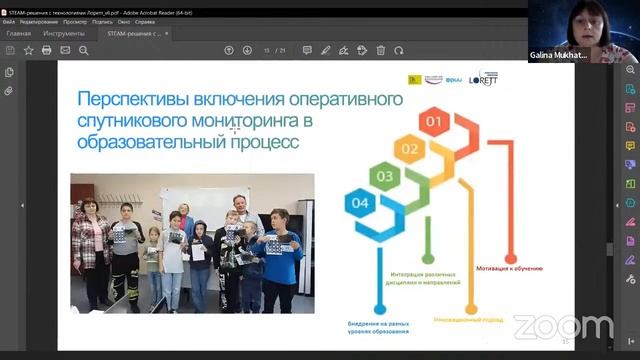Open the red create PDF tool
Viewport: 640px width, 360px height.
(x=631, y=127)
